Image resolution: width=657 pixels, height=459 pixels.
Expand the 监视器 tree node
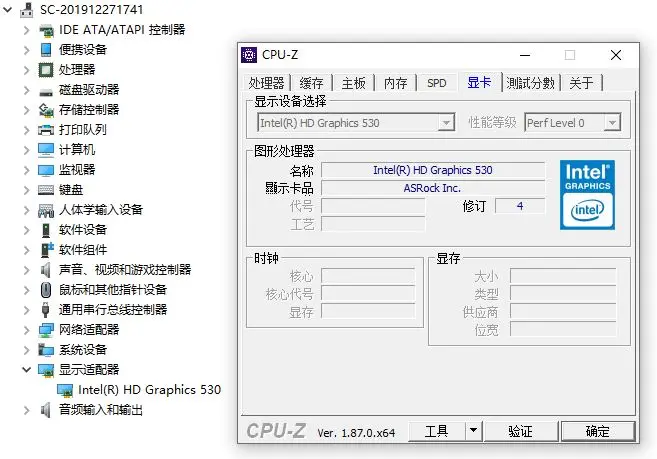[27, 170]
